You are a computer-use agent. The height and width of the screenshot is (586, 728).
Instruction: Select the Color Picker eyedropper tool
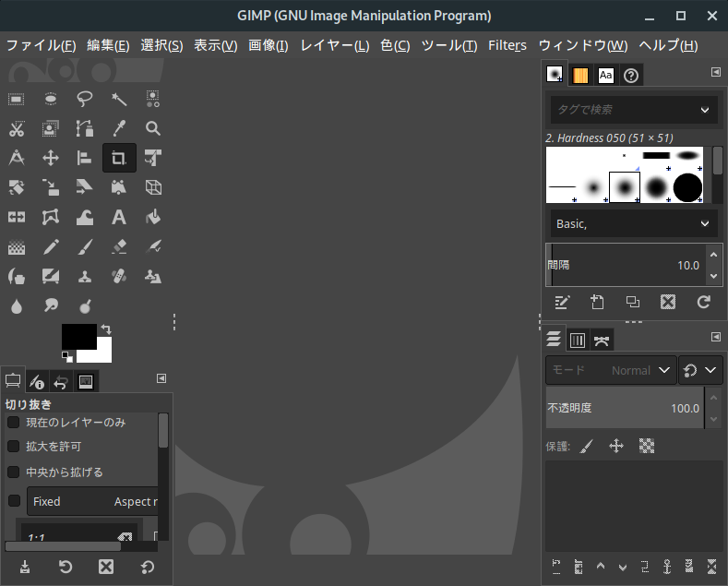click(119, 128)
